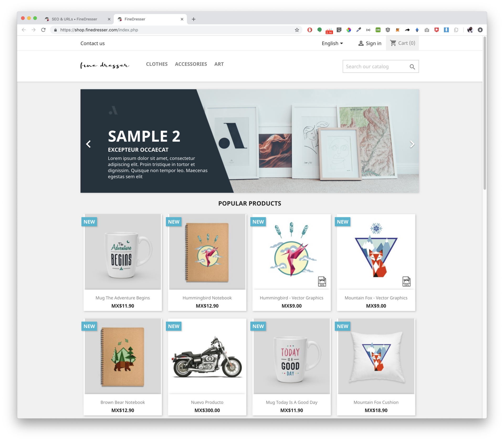Go to previous slide with left arrow
This screenshot has height=441, width=504.
click(88, 144)
